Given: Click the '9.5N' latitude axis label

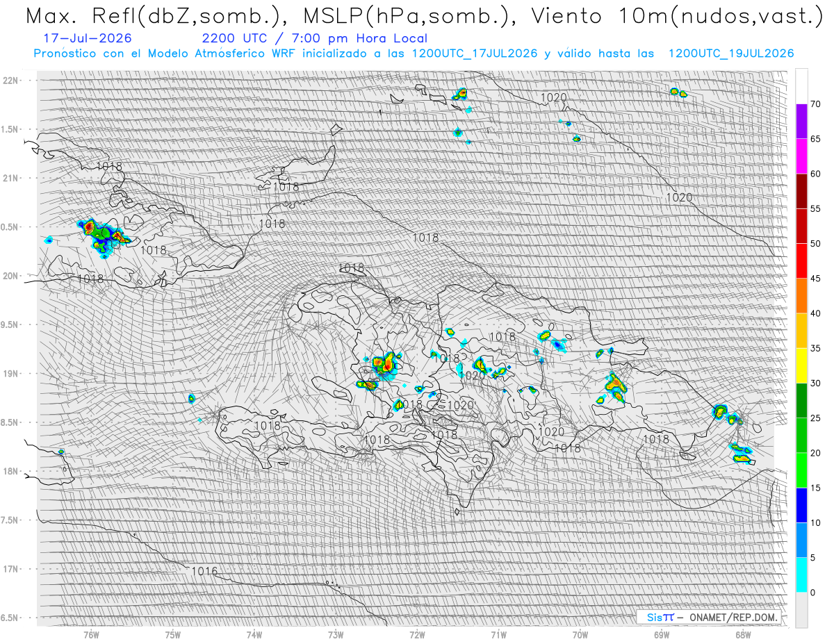Looking at the screenshot, I should (10, 325).
